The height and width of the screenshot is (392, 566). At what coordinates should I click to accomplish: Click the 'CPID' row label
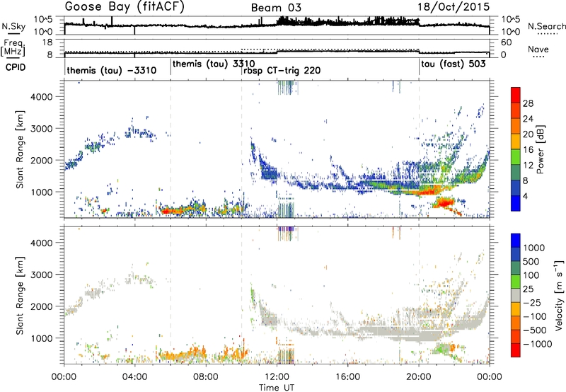[x=16, y=67]
